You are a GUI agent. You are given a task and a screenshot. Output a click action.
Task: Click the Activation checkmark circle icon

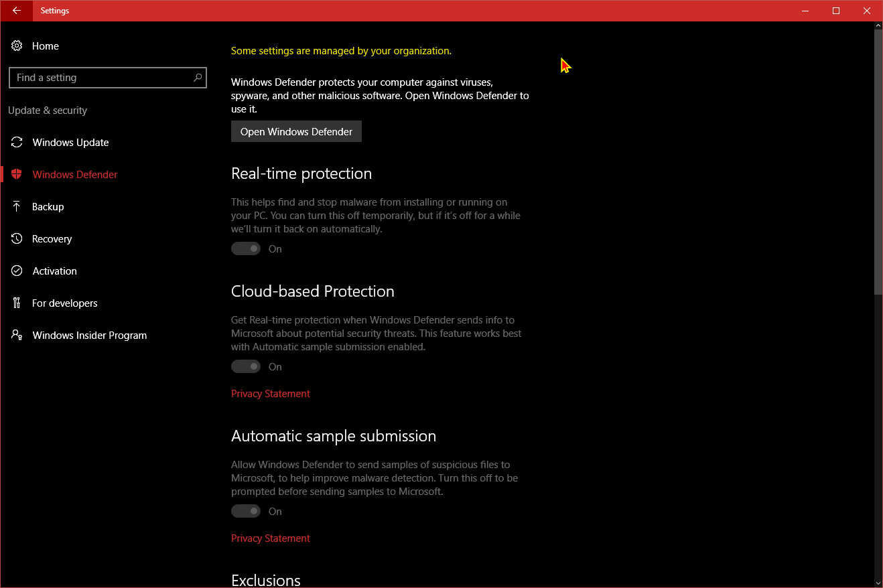[17, 271]
